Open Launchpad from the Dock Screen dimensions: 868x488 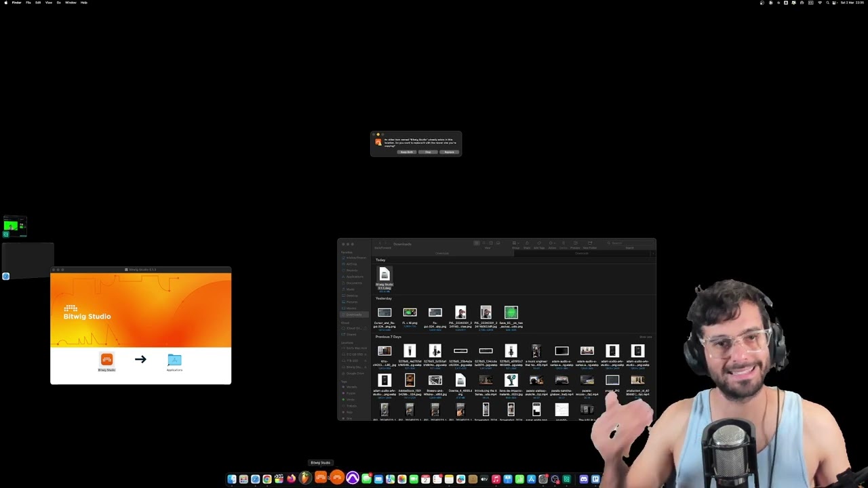[x=243, y=479]
